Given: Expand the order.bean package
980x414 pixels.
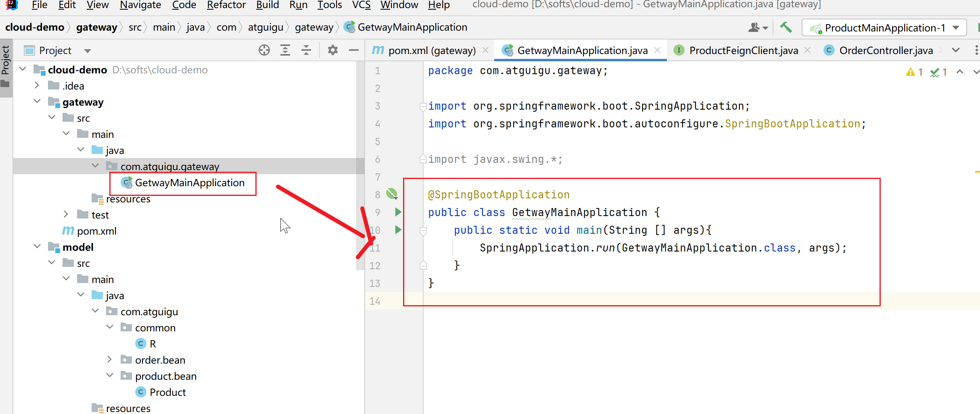Looking at the screenshot, I should pos(110,359).
